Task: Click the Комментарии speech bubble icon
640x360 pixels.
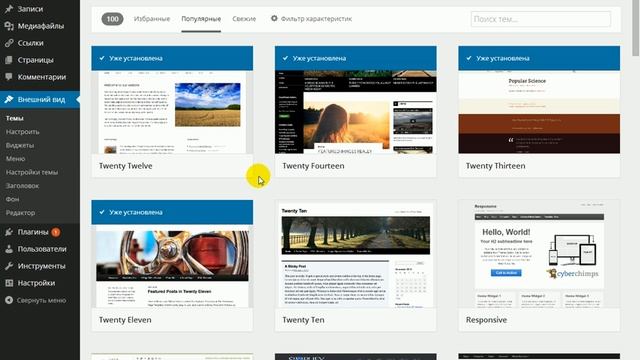Action: tap(9, 77)
